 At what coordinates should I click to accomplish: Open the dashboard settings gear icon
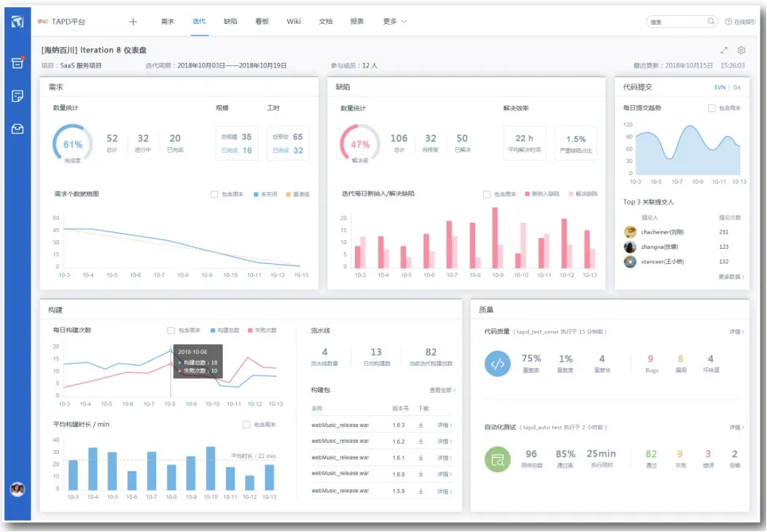tap(741, 50)
